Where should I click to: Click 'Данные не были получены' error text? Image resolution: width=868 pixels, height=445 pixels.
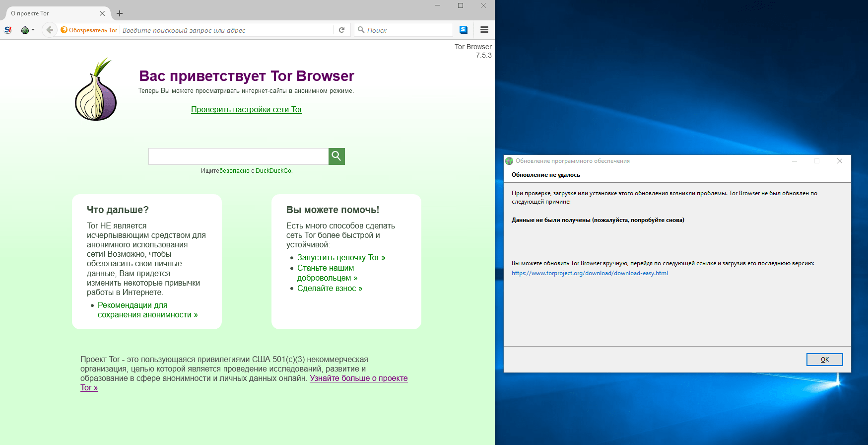click(x=598, y=220)
